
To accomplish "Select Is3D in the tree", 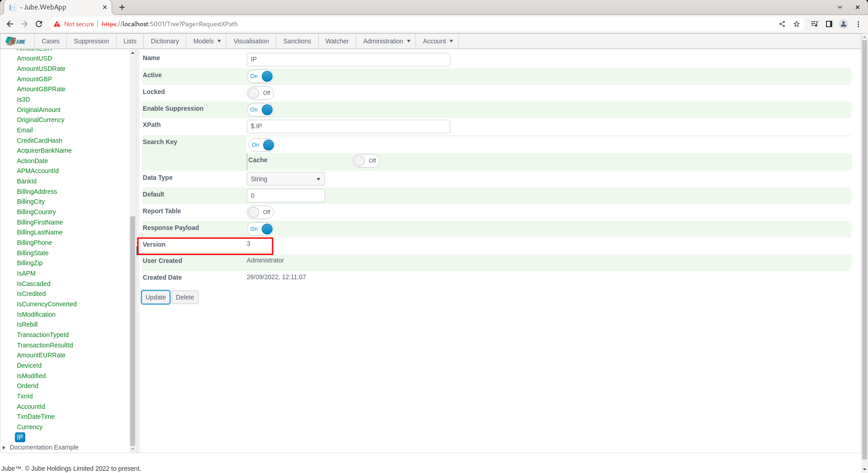I will (x=24, y=99).
